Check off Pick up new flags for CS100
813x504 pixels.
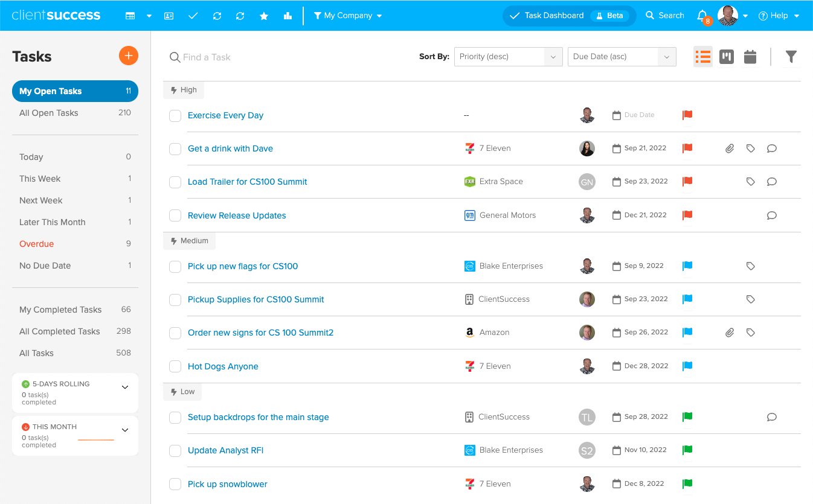click(x=175, y=267)
